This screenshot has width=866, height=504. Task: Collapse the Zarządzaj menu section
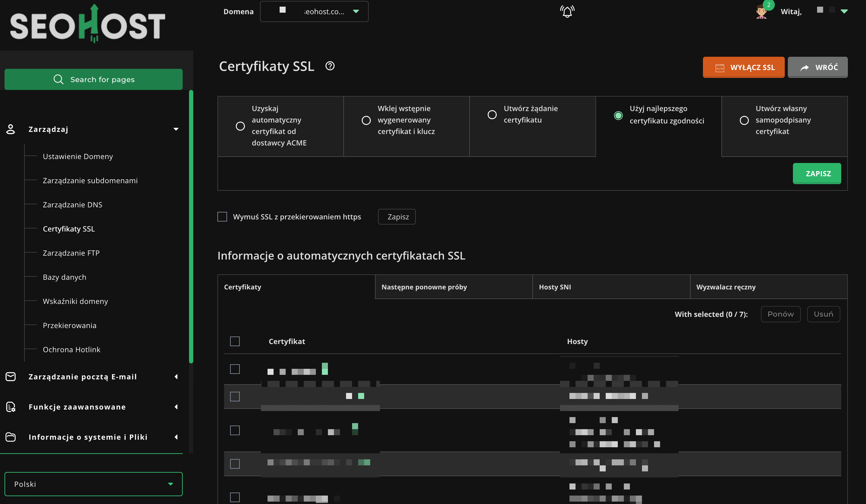pyautogui.click(x=176, y=129)
